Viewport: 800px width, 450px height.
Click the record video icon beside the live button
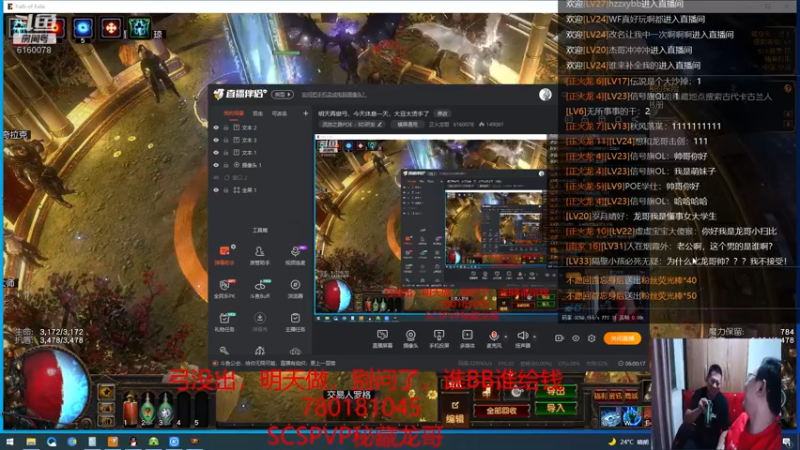pyautogui.click(x=559, y=338)
